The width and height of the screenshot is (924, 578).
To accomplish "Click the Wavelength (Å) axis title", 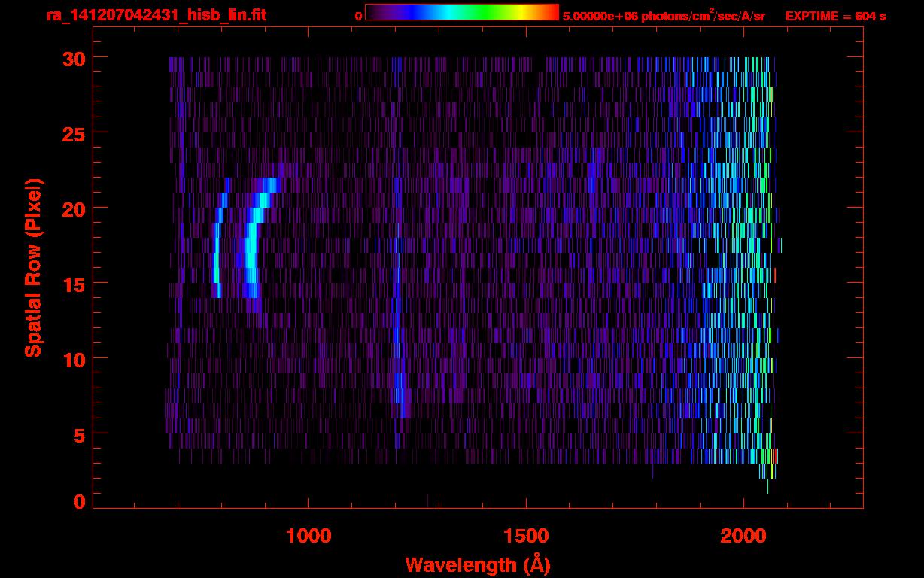I will [478, 564].
